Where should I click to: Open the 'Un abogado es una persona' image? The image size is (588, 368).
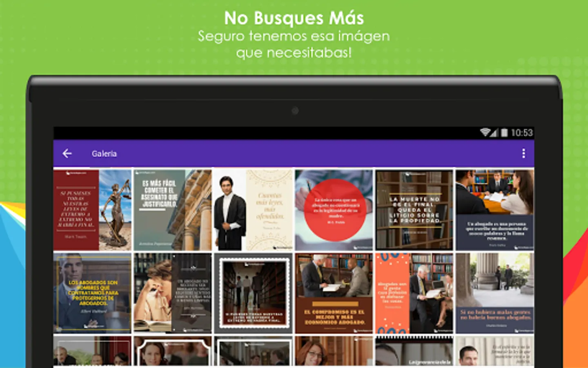coord(495,210)
